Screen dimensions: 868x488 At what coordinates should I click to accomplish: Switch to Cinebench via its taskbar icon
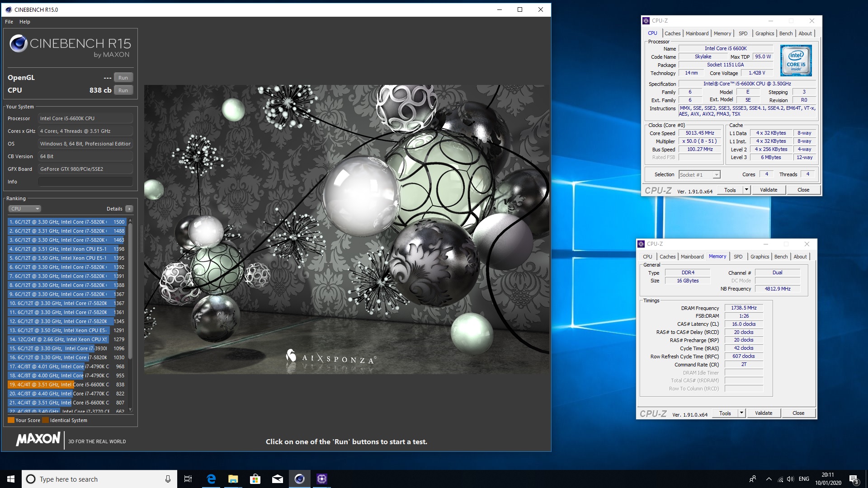[x=300, y=479]
